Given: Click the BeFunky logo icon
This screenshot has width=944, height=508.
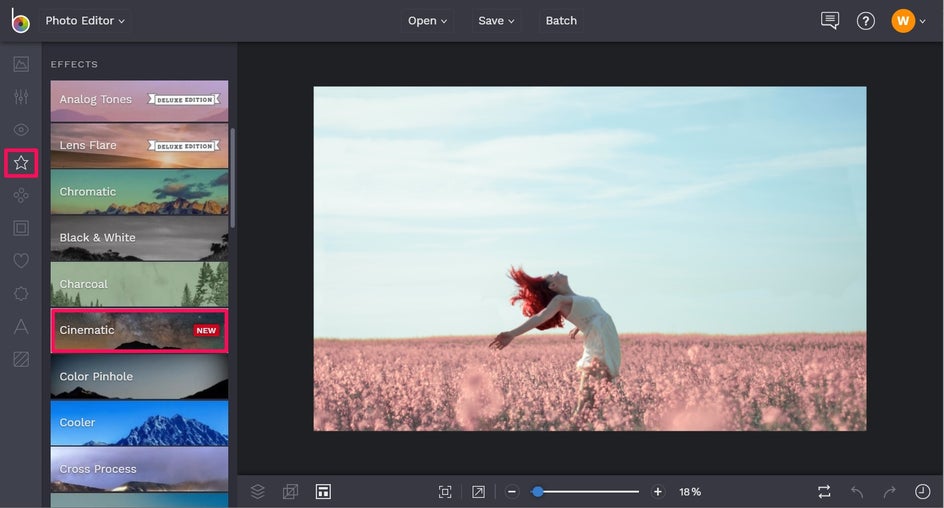Looking at the screenshot, I should (20, 20).
